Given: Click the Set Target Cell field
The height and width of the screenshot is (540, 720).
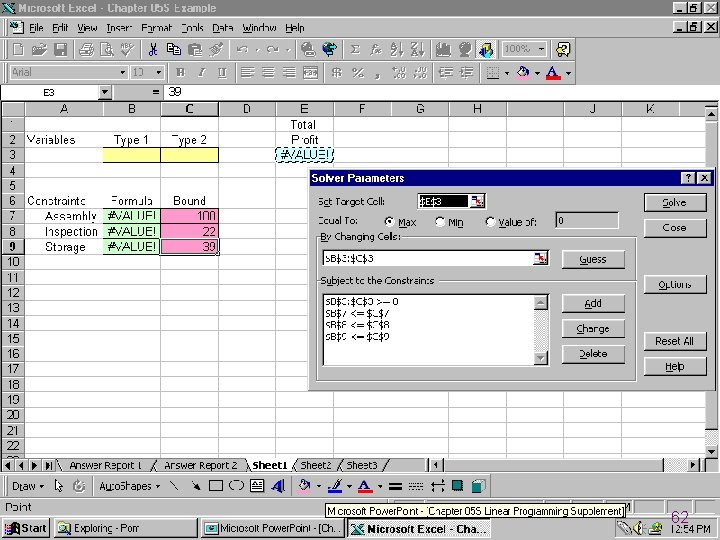Looking at the screenshot, I should [444, 201].
